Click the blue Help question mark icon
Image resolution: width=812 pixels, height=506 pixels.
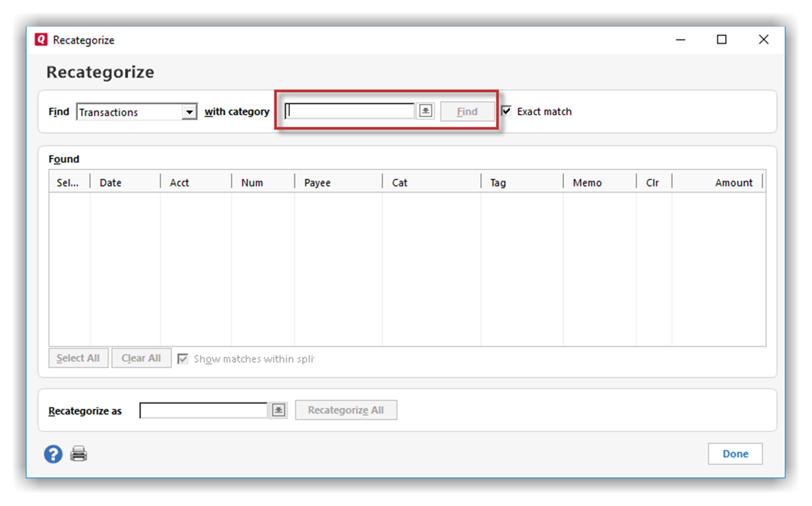click(53, 454)
